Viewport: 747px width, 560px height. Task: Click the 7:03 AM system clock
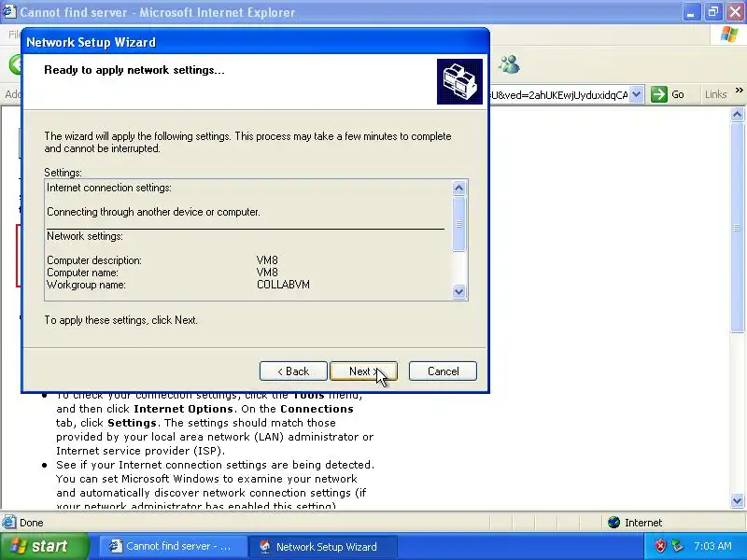[x=712, y=546]
